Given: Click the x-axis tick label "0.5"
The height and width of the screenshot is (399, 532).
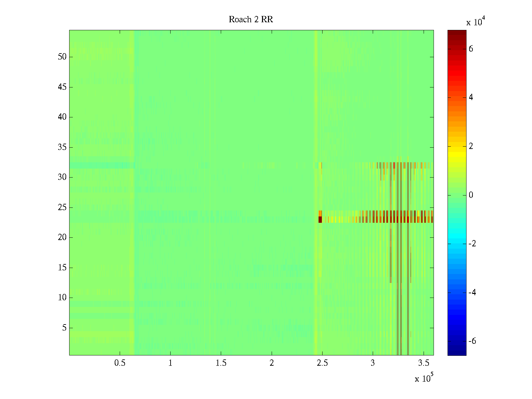Looking at the screenshot, I should 120,363.
